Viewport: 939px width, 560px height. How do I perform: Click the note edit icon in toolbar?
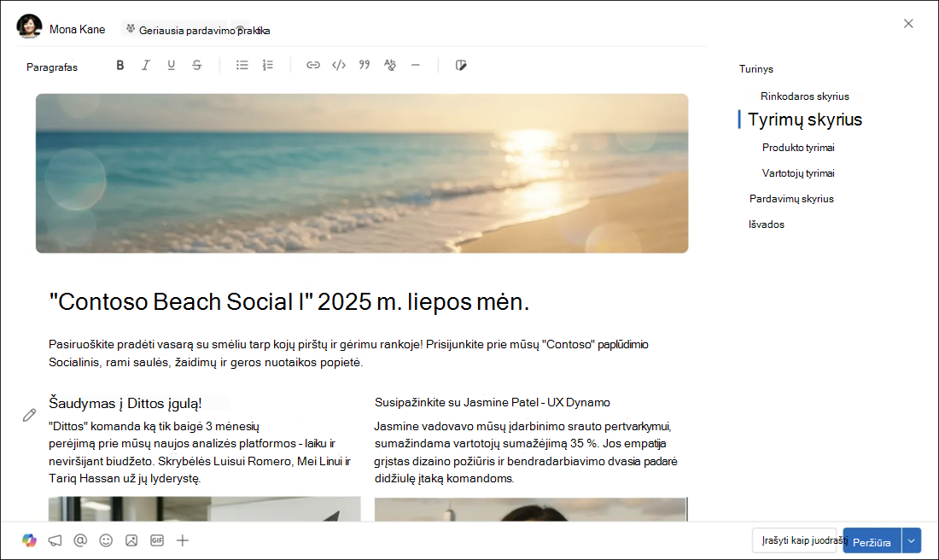tap(460, 65)
